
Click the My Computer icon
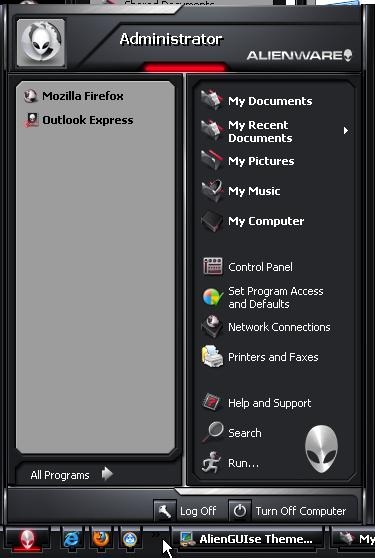pyautogui.click(x=212, y=221)
